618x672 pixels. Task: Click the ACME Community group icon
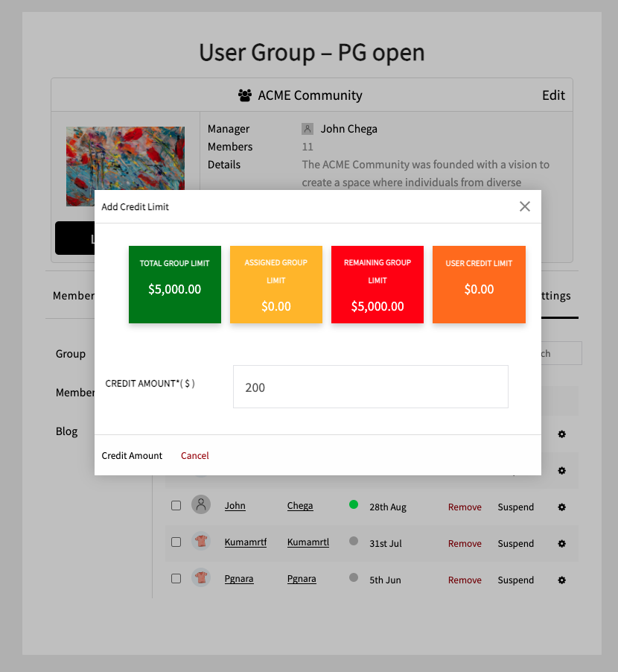pyautogui.click(x=244, y=95)
